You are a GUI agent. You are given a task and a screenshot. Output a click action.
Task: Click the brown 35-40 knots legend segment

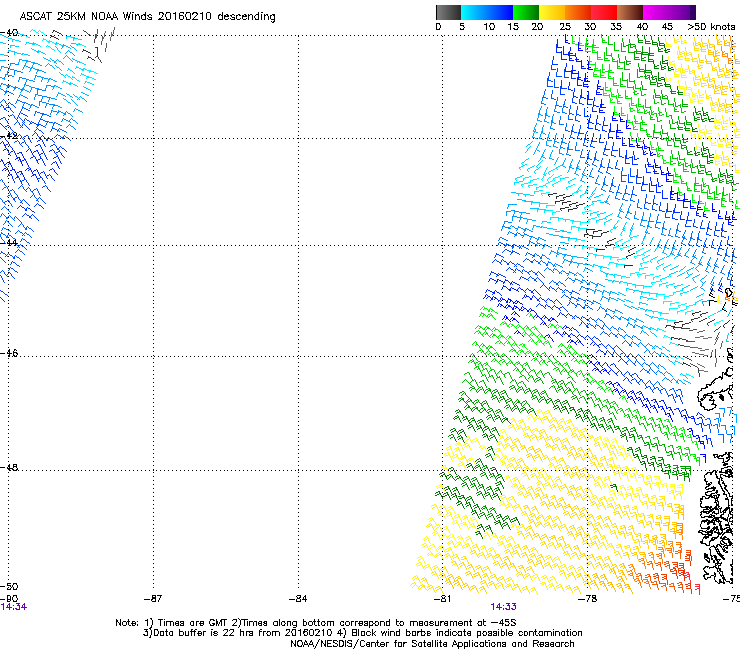[630, 12]
